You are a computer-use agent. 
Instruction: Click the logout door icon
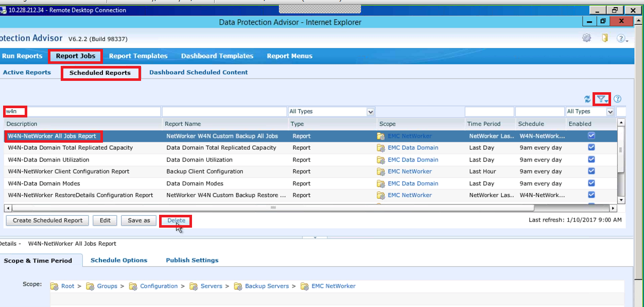[605, 38]
